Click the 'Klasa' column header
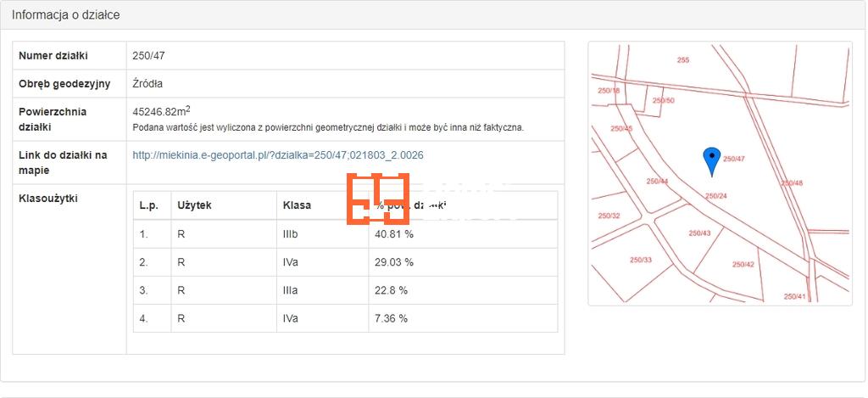The image size is (868, 398). 297,205
